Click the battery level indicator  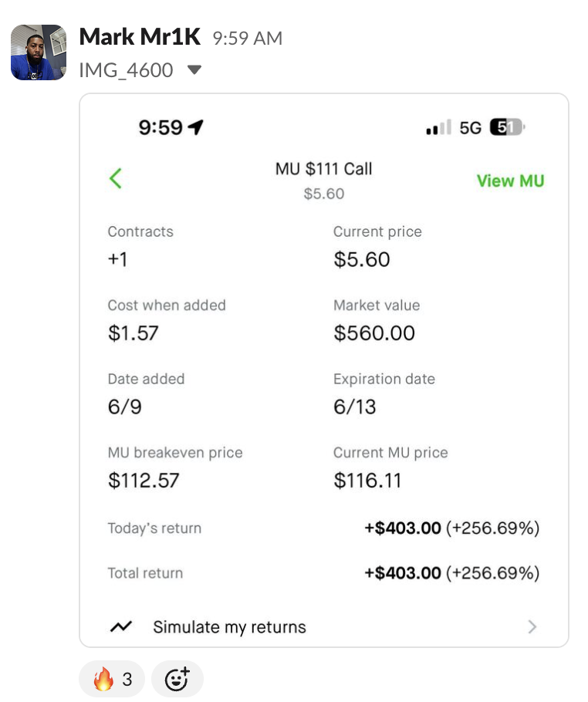coord(506,127)
